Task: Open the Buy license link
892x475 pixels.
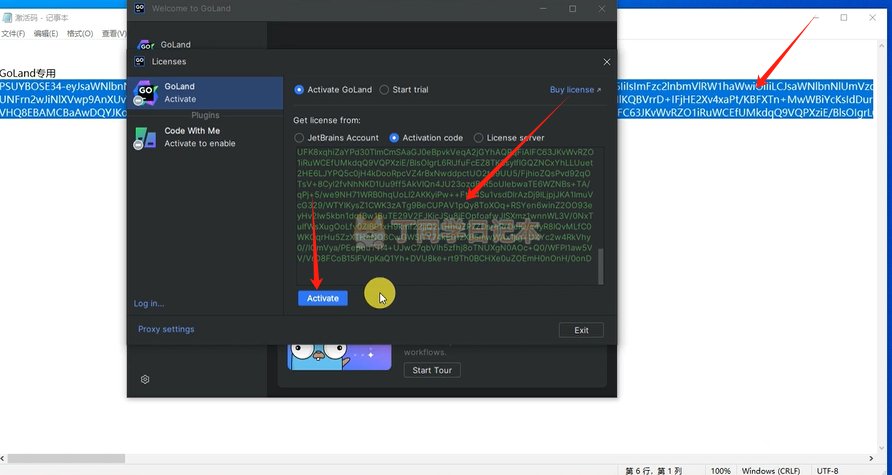Action: point(575,89)
